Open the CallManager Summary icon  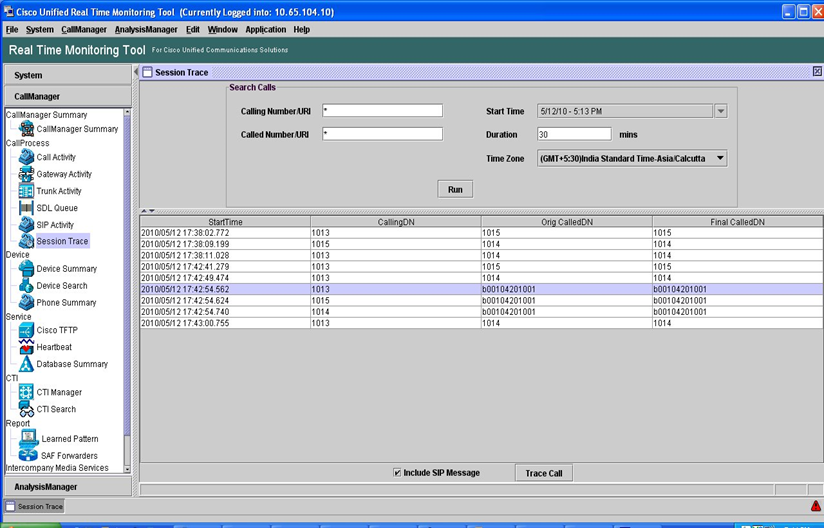pos(26,128)
